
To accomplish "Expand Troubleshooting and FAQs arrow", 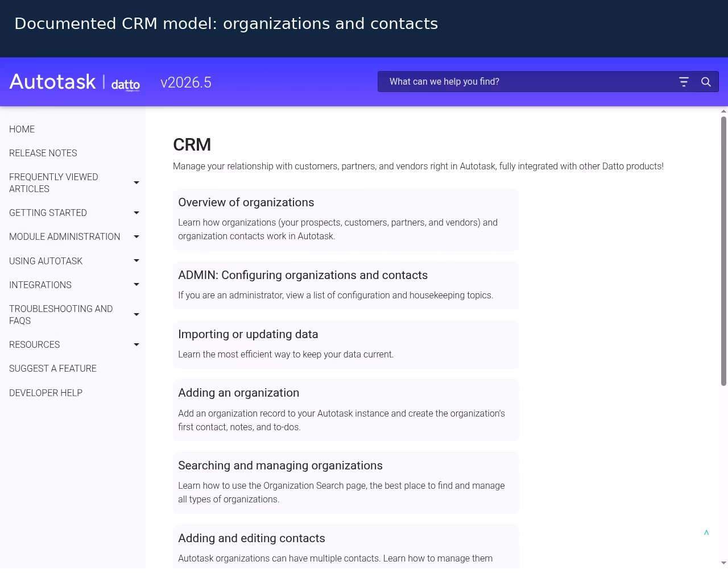I will point(136,315).
